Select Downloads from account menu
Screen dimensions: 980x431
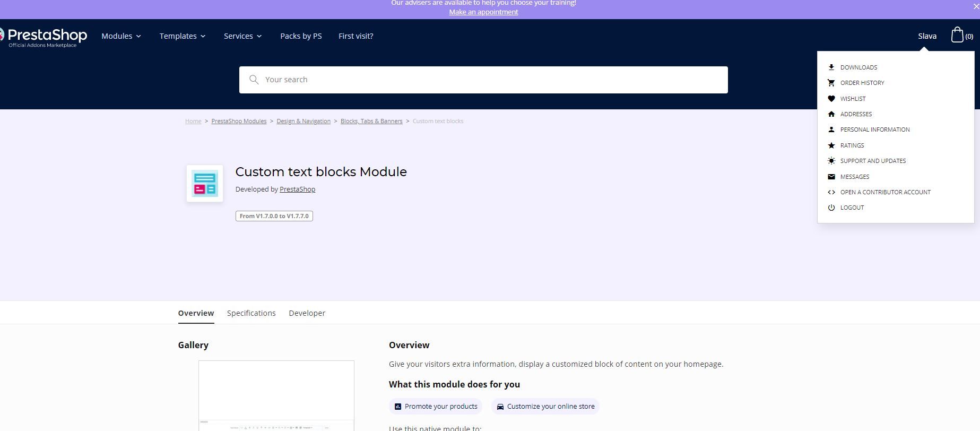tap(858, 67)
